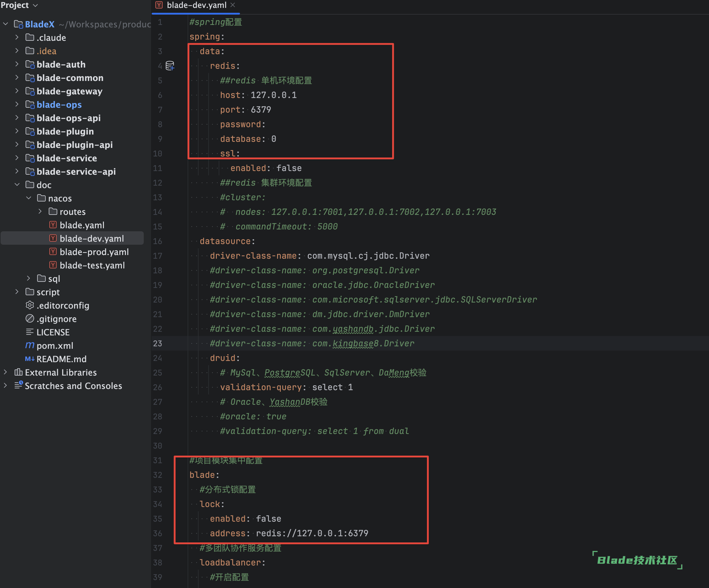Click the 'datasource:' key on line 16
Image resolution: width=709 pixels, height=588 pixels.
[228, 241]
